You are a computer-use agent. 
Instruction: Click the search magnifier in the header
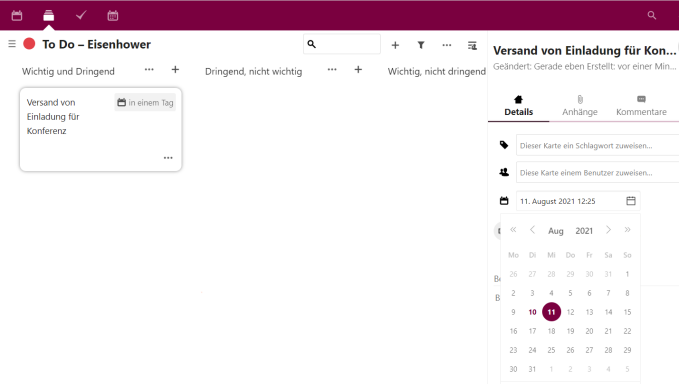pyautogui.click(x=651, y=16)
